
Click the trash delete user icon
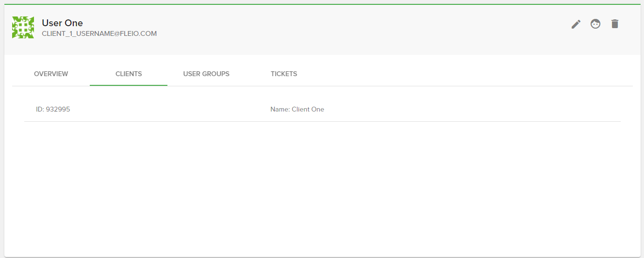(615, 24)
